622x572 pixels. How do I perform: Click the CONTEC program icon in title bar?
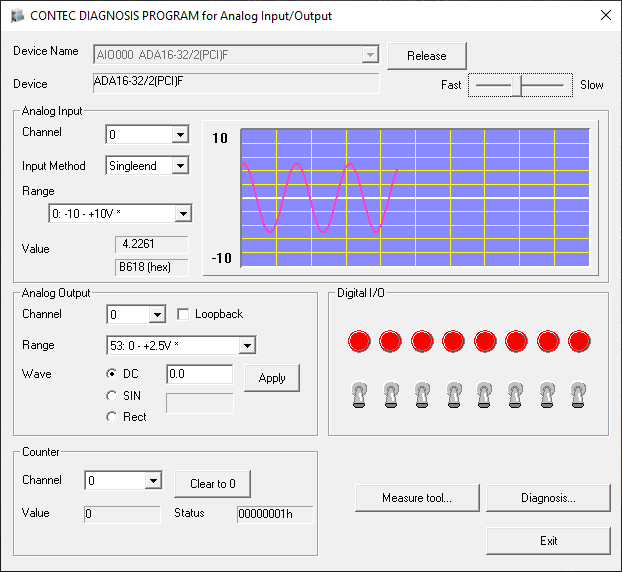pyautogui.click(x=17, y=16)
